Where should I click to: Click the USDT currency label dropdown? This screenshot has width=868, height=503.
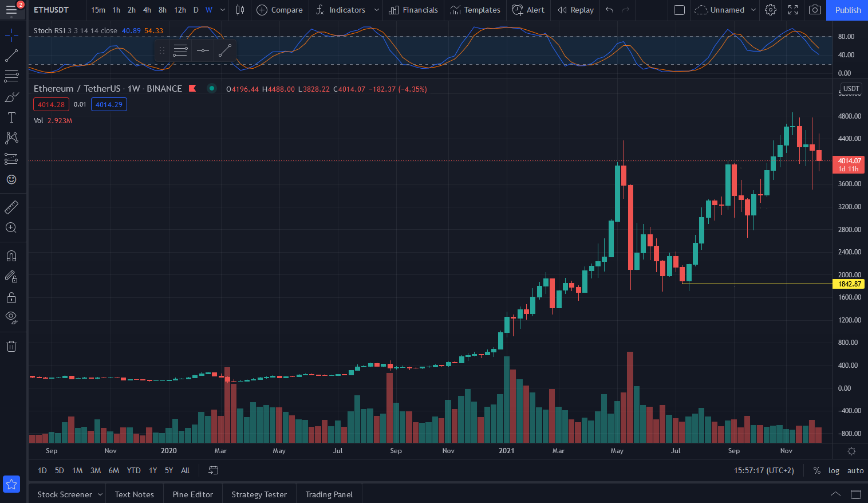(x=851, y=88)
